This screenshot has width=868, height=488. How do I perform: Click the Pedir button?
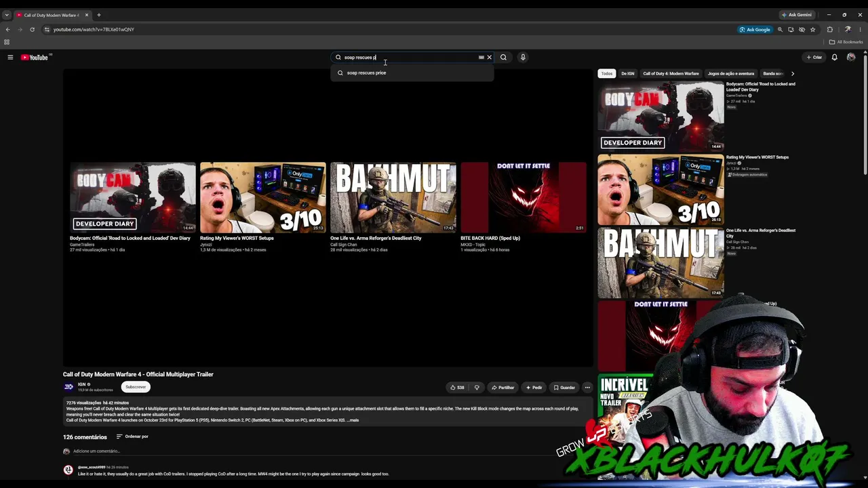(x=534, y=388)
